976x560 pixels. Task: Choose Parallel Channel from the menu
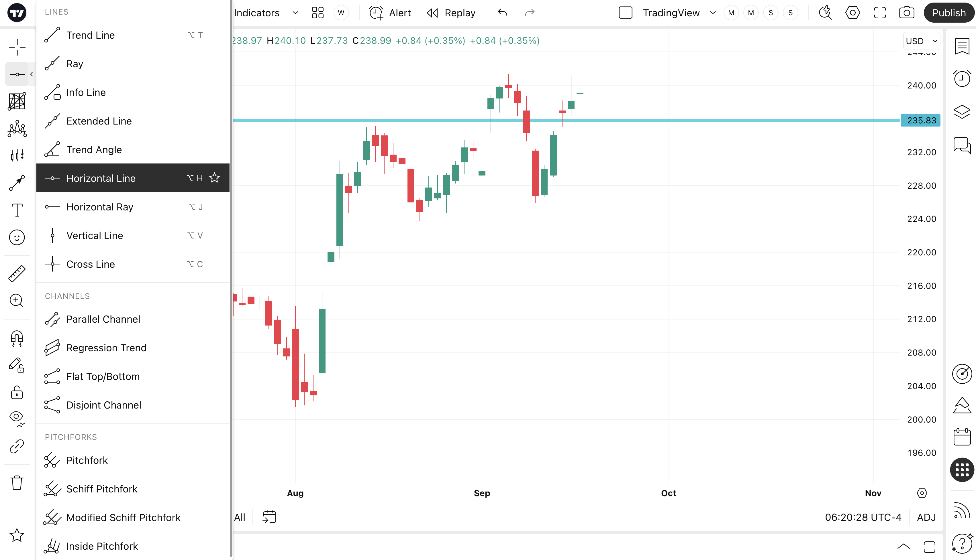pyautogui.click(x=103, y=319)
